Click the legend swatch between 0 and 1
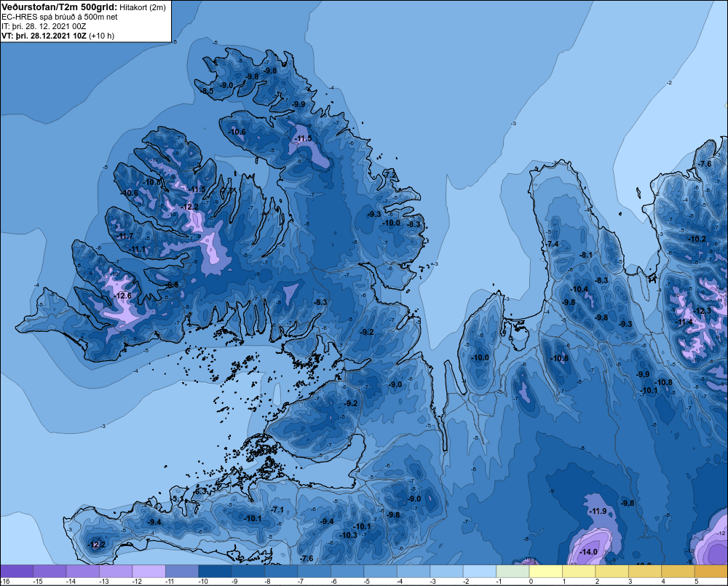The image size is (728, 586). (x=546, y=571)
